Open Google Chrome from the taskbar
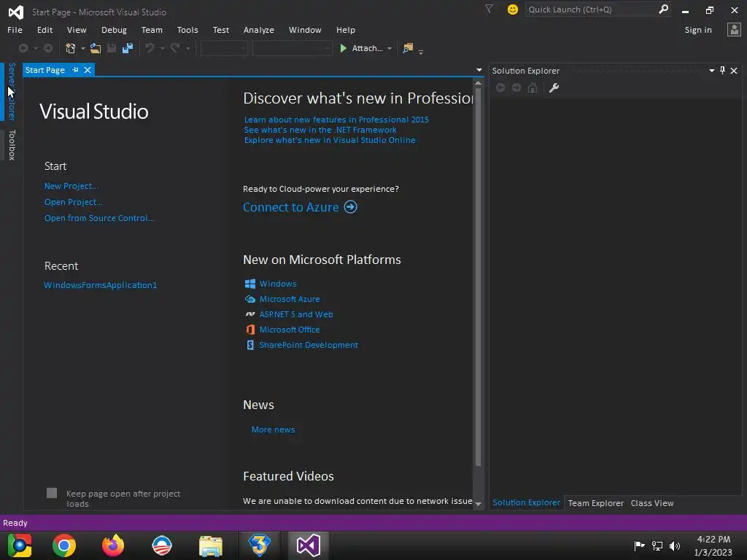This screenshot has height=560, width=747. coord(64,545)
